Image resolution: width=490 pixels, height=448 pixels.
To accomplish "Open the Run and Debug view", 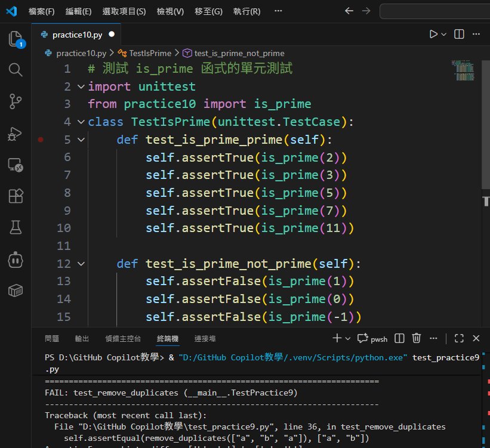I will point(16,134).
